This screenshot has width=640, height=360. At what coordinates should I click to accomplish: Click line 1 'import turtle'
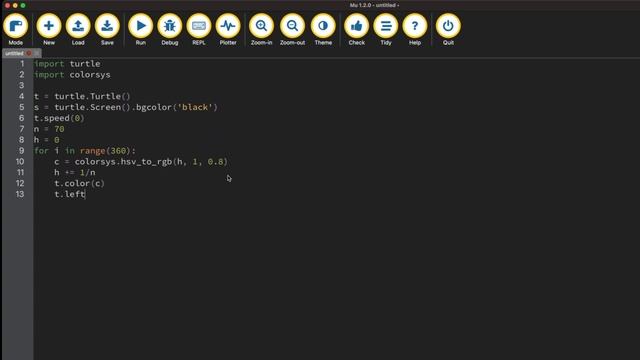point(67,64)
